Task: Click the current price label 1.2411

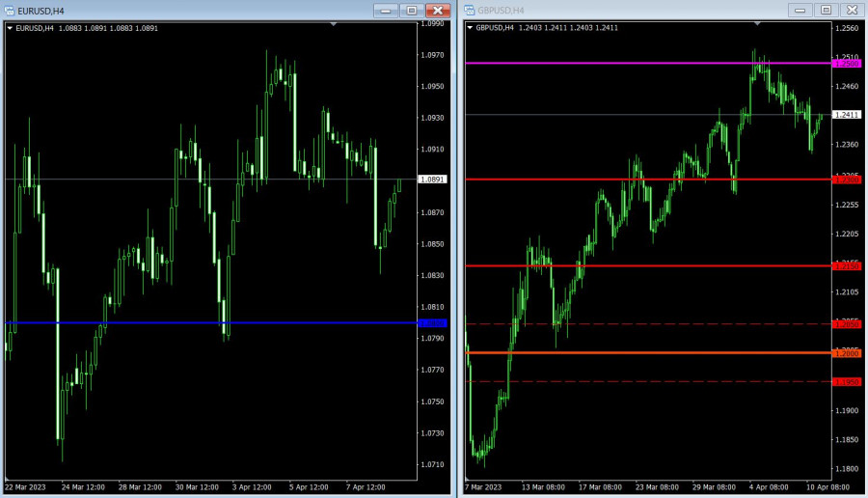Action: [847, 115]
